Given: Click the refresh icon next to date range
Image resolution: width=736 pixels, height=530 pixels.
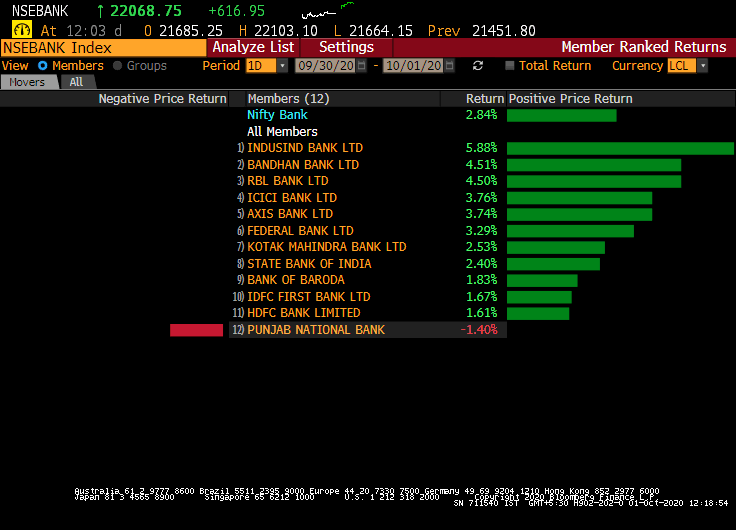Looking at the screenshot, I should [x=478, y=66].
